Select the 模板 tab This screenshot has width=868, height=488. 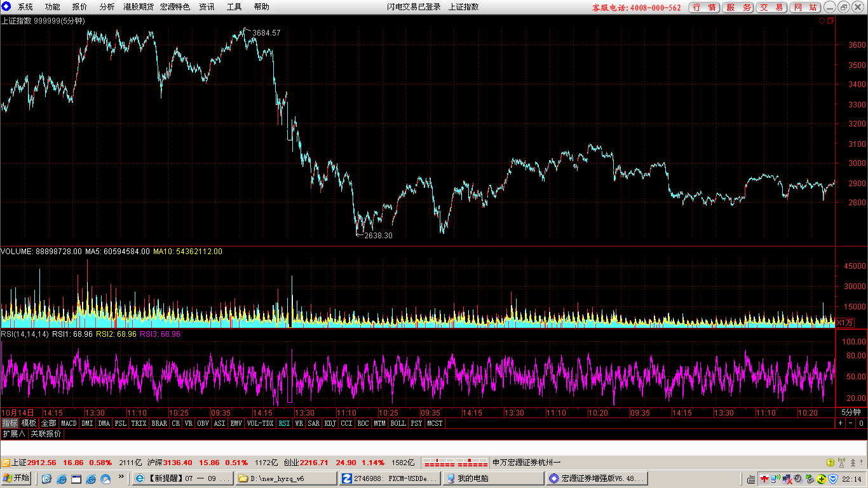[x=29, y=423]
